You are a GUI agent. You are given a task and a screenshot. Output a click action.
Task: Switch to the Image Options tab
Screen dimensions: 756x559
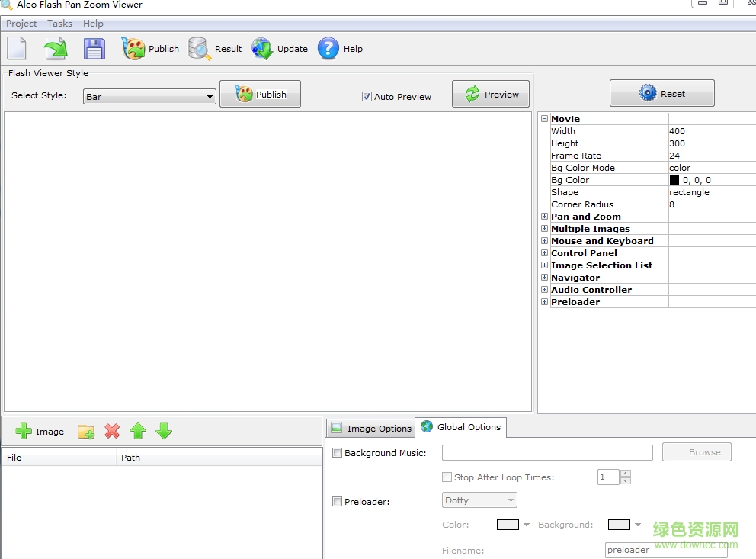(377, 428)
